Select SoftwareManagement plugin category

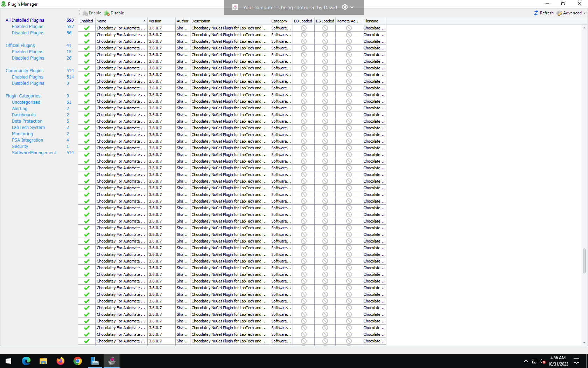coord(34,153)
